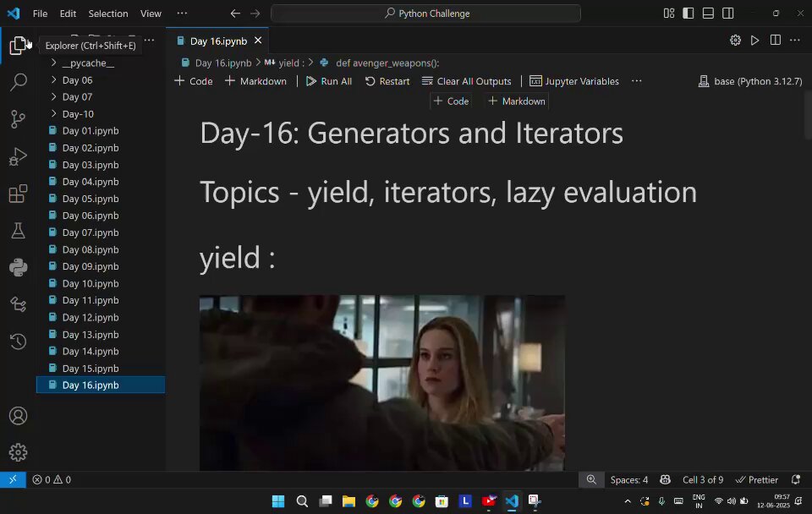Click the Run play icon in editor title
The image size is (812, 514).
click(x=755, y=41)
